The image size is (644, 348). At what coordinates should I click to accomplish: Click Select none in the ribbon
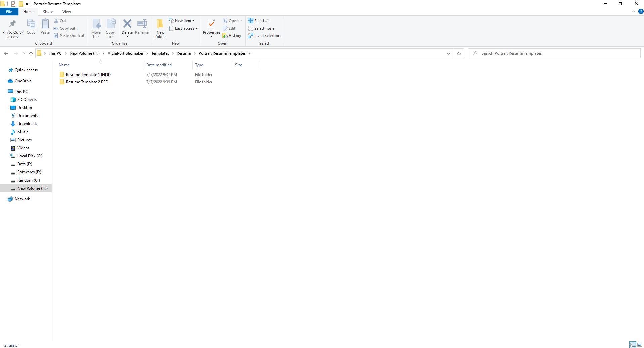[x=261, y=28]
